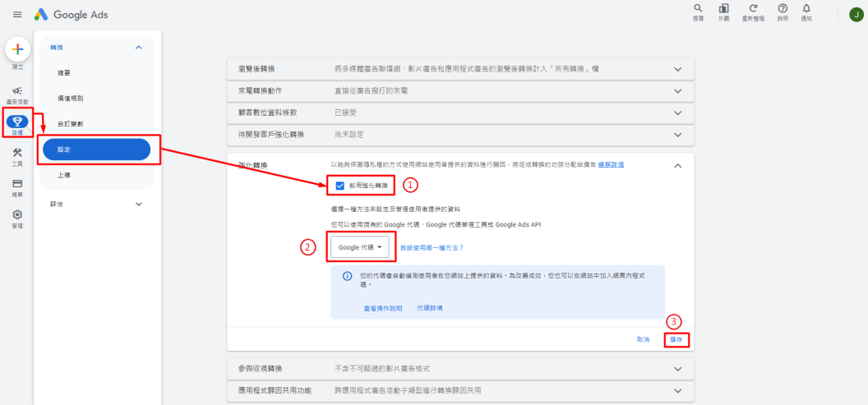This screenshot has height=405, width=868.
Task: Select 價值規則 in the 轉換 menu
Action: tap(70, 99)
